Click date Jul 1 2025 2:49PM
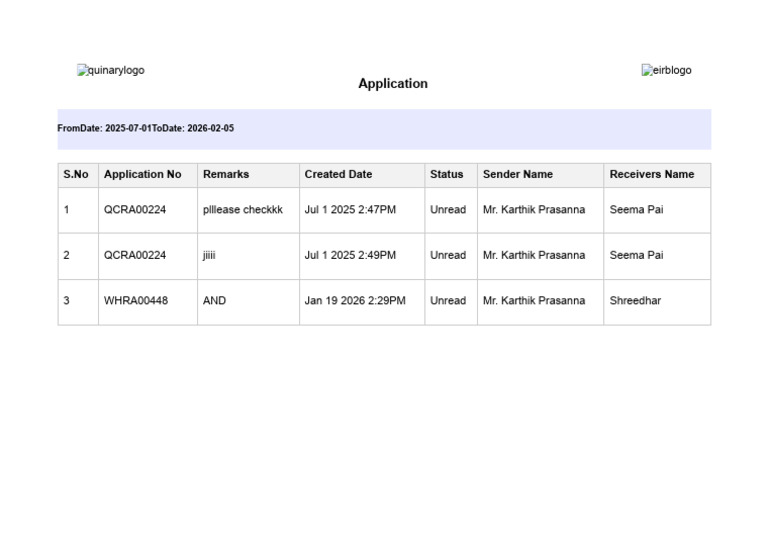This screenshot has height=544, width=768. 350,255
